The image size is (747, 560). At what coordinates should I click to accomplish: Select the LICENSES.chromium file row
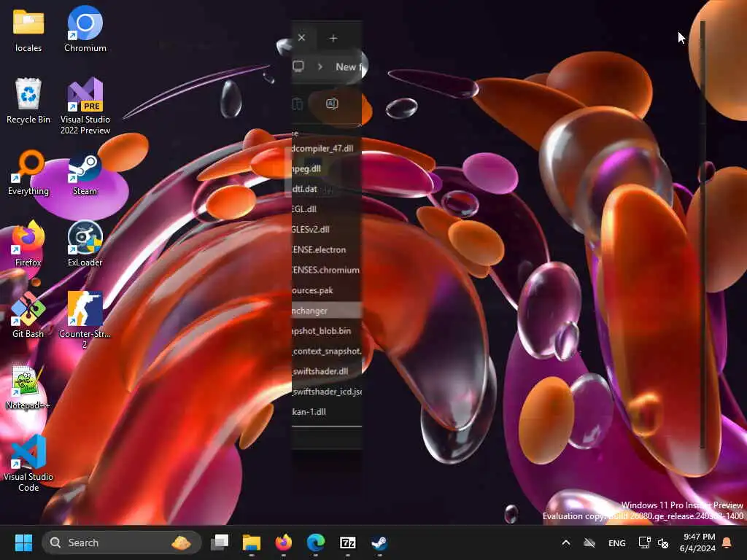click(327, 270)
